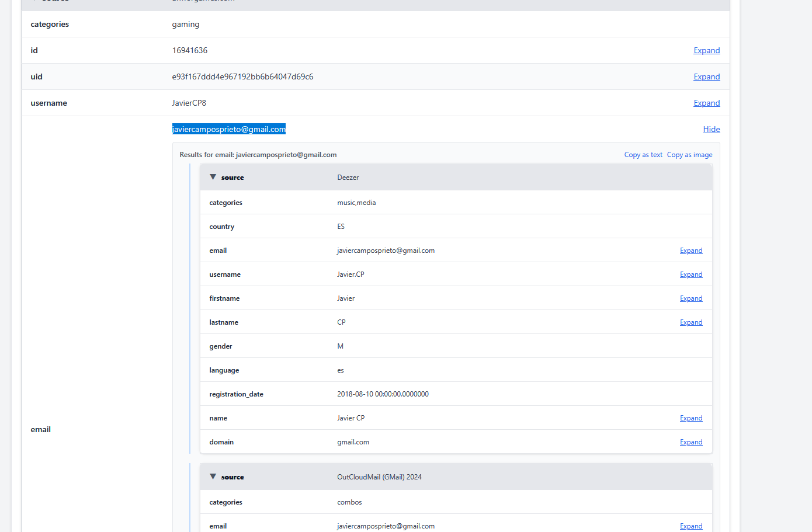Click the Deezer source header row
Image resolution: width=812 pixels, height=532 pixels.
pos(456,178)
